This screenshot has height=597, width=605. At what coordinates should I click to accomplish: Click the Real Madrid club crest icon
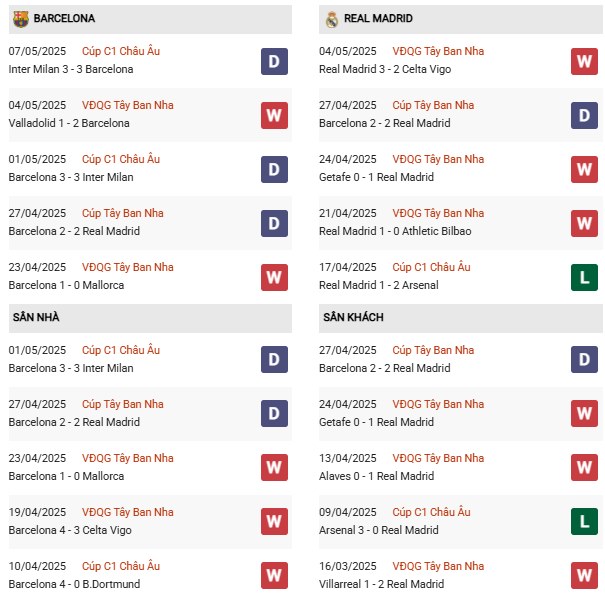click(331, 19)
